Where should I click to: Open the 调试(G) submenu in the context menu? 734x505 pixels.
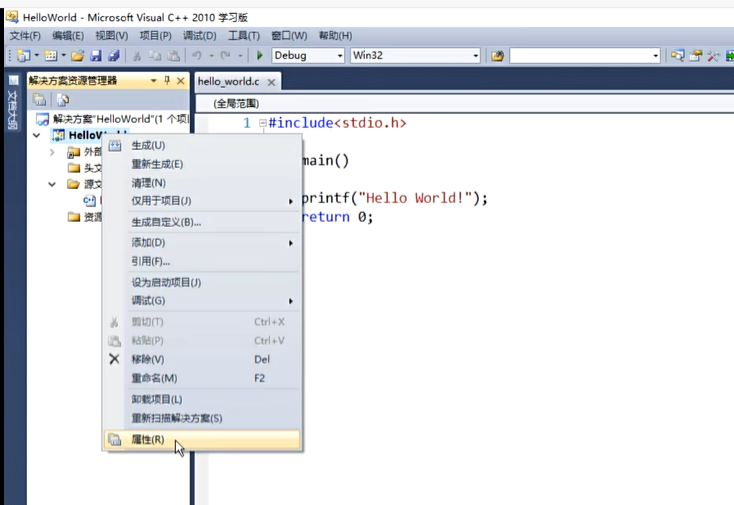[202, 301]
